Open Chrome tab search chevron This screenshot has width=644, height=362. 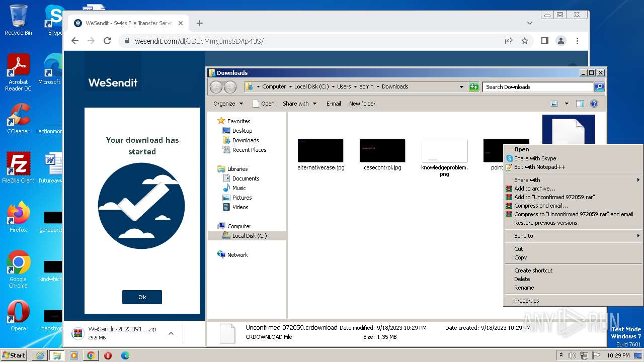click(x=530, y=23)
